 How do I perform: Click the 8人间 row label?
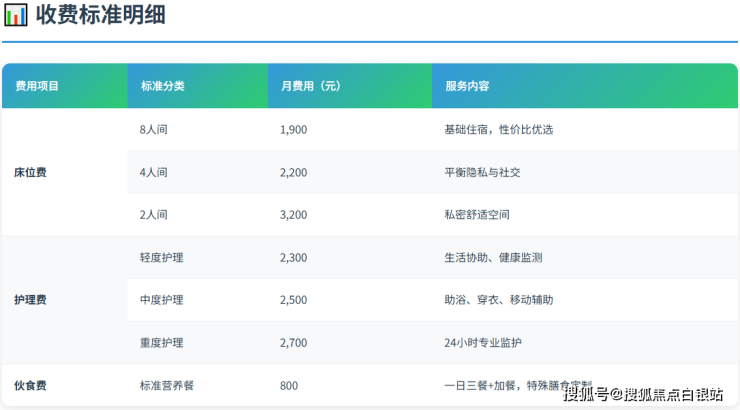pos(154,130)
